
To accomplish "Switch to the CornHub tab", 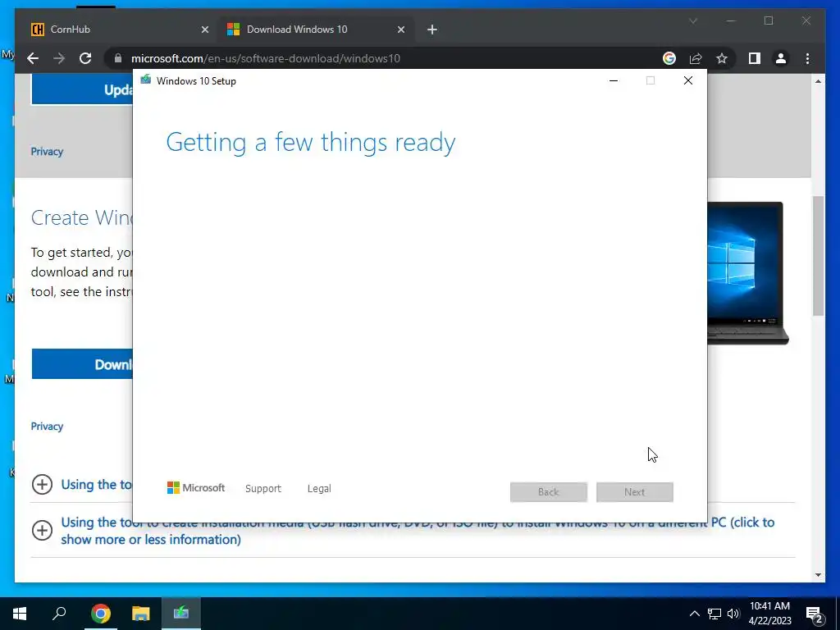I will click(118, 30).
